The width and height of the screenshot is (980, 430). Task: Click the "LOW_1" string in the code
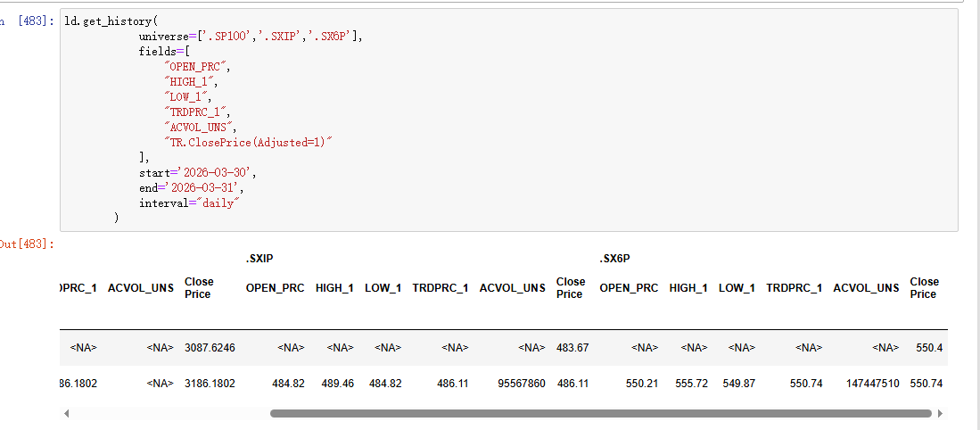[187, 97]
